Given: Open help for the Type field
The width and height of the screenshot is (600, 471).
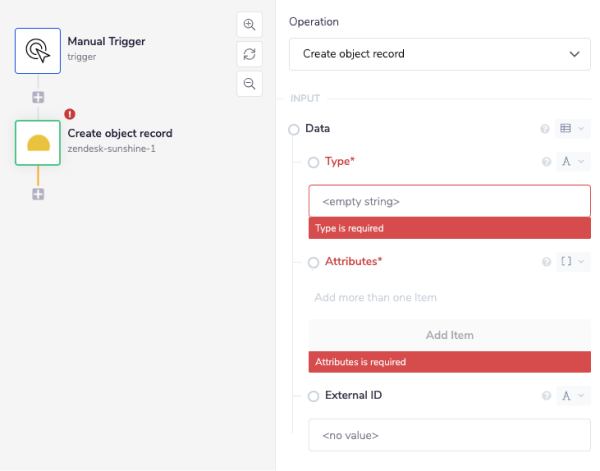Looking at the screenshot, I should coord(546,161).
